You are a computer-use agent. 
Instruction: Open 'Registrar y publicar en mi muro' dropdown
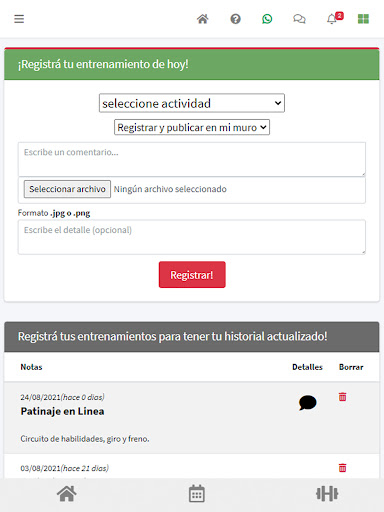192,127
